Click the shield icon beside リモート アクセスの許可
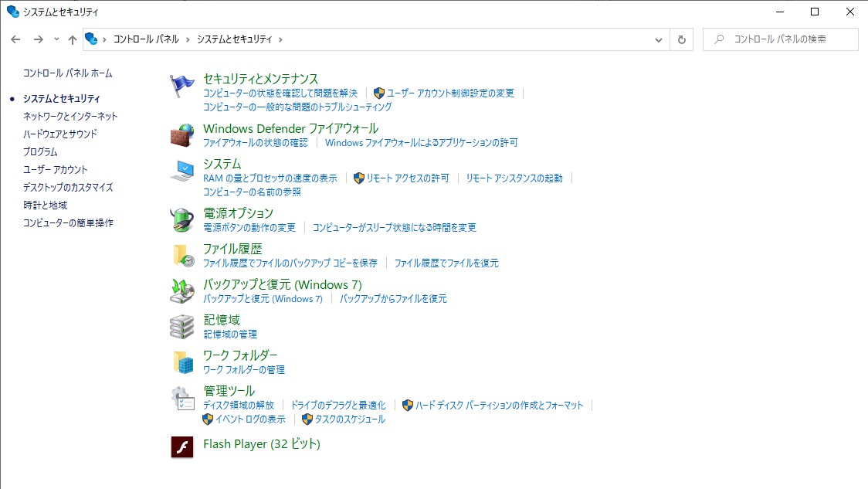The width and height of the screenshot is (868, 489). 358,178
